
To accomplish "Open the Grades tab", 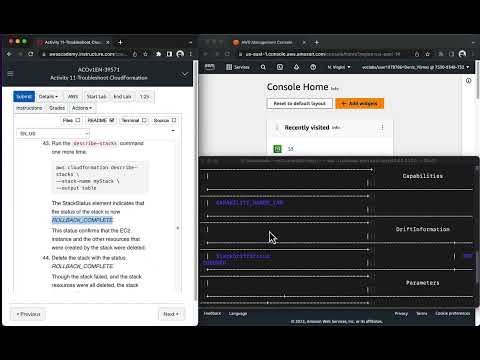I will click(57, 108).
